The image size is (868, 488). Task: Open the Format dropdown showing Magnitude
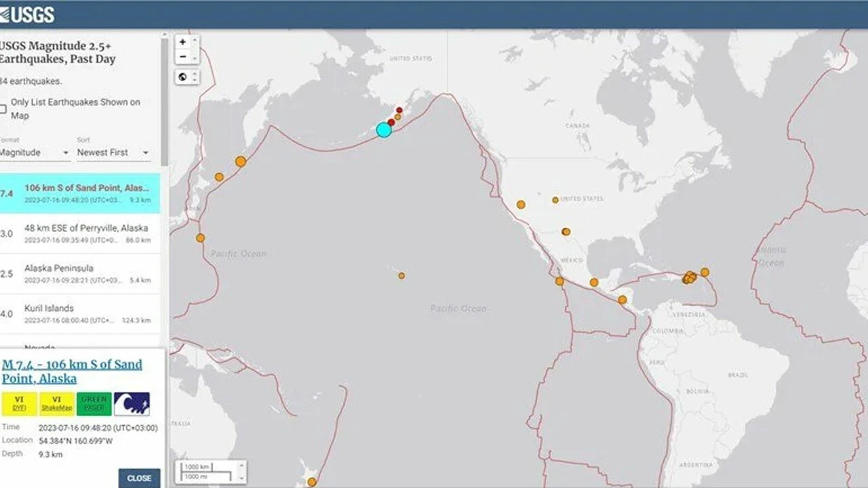click(33, 152)
